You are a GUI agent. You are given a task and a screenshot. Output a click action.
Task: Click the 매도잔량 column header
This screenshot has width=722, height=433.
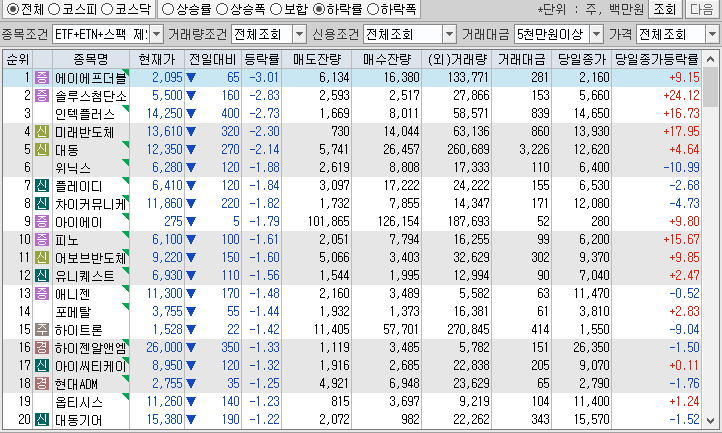tap(317, 59)
